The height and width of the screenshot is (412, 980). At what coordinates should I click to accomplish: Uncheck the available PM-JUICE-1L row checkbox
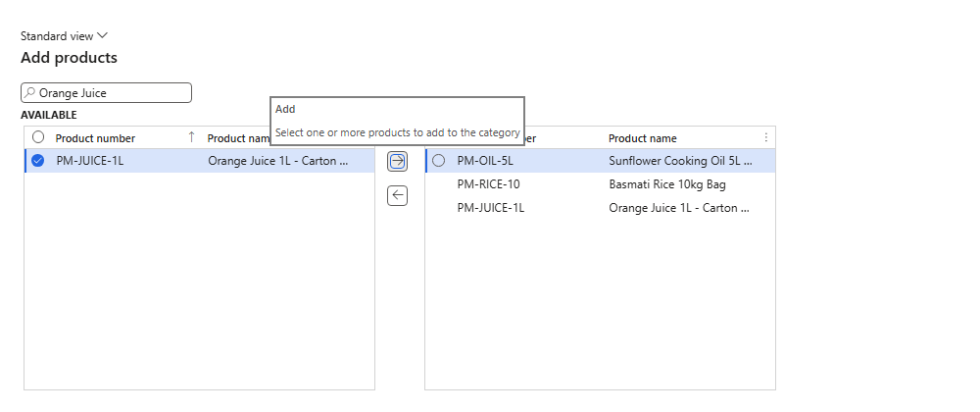(38, 161)
